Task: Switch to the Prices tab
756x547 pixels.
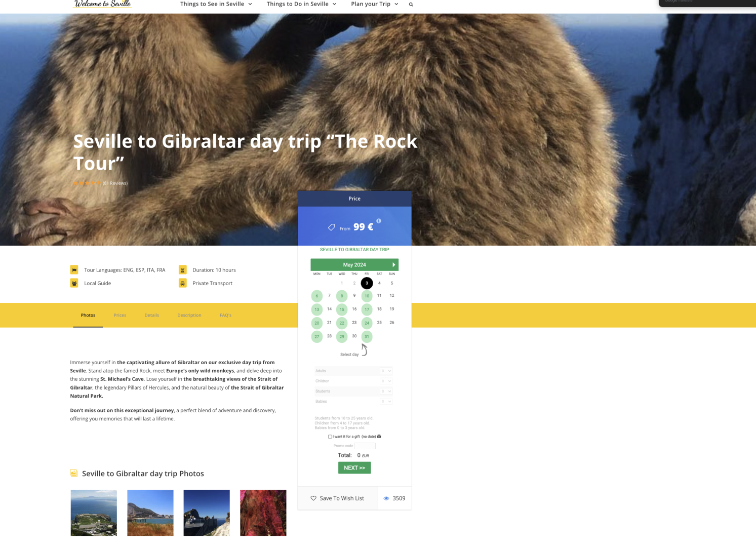Action: (x=120, y=315)
